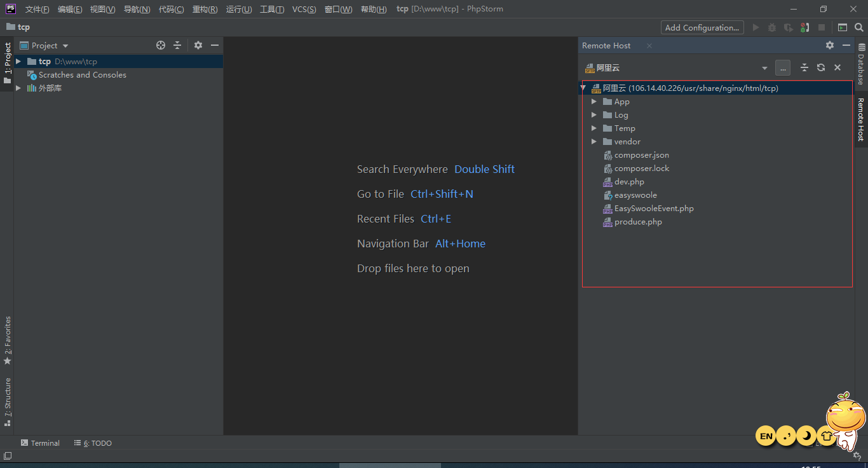Collapse all in Project panel
Image resolution: width=868 pixels, height=468 pixels.
click(x=177, y=45)
